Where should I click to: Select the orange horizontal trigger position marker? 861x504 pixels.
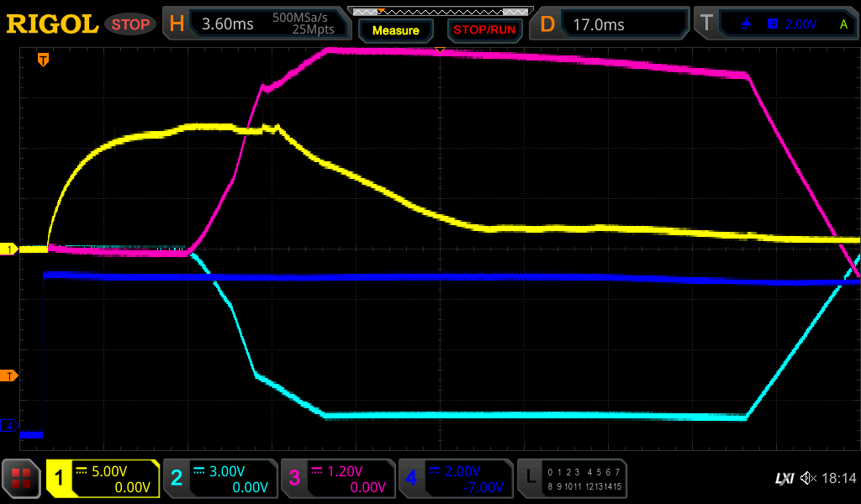[43, 60]
